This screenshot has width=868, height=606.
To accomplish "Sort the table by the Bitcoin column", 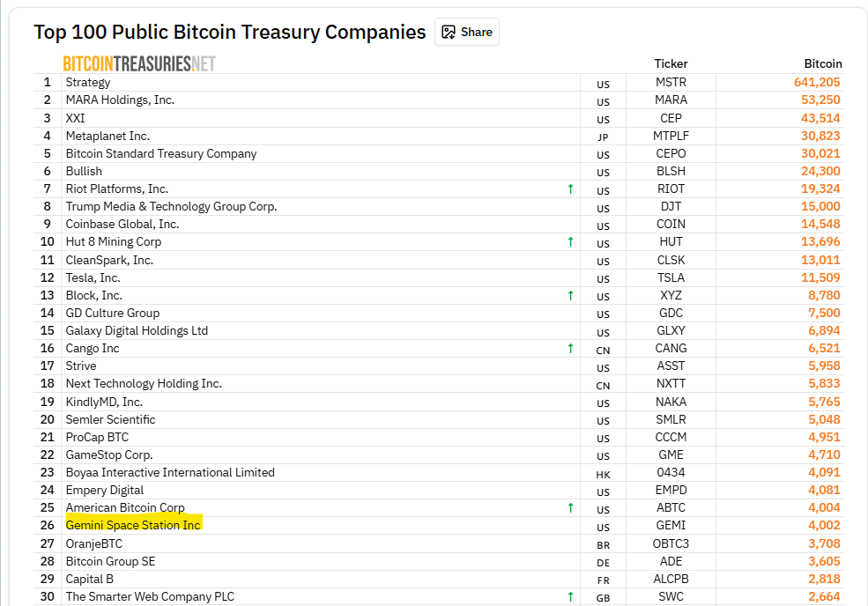I will [x=823, y=63].
